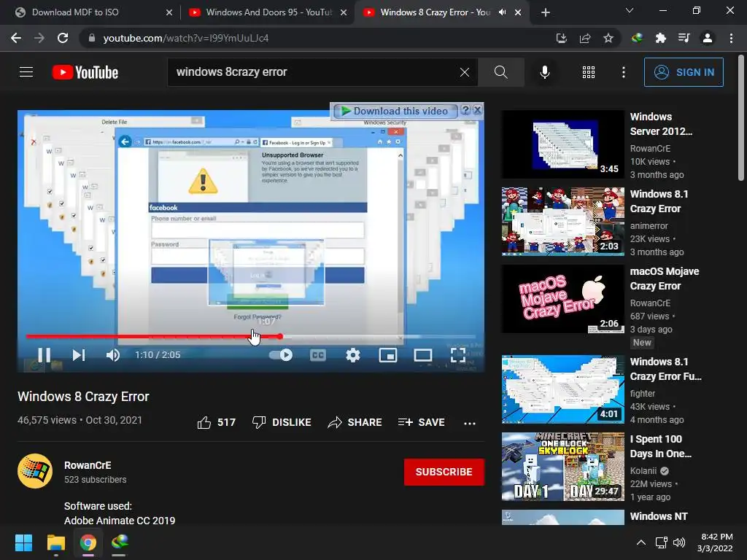This screenshot has height=560, width=747.
Task: Click the SIGN IN button
Action: point(684,72)
